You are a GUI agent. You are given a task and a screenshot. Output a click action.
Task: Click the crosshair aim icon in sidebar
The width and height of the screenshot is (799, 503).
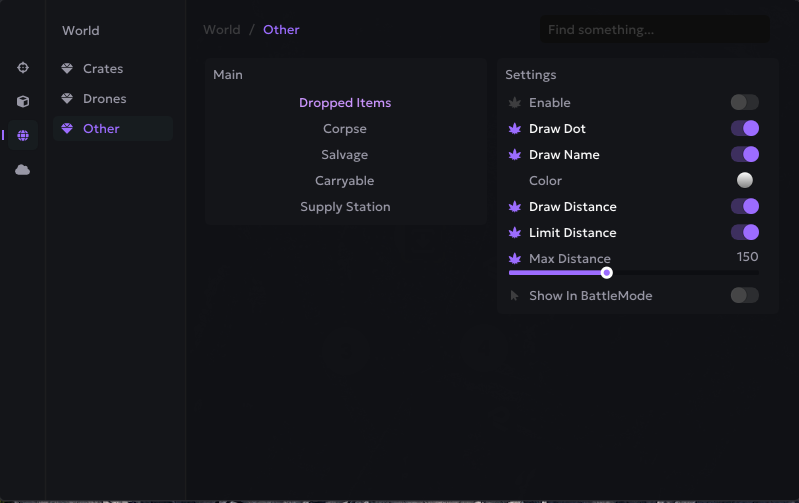pos(23,67)
